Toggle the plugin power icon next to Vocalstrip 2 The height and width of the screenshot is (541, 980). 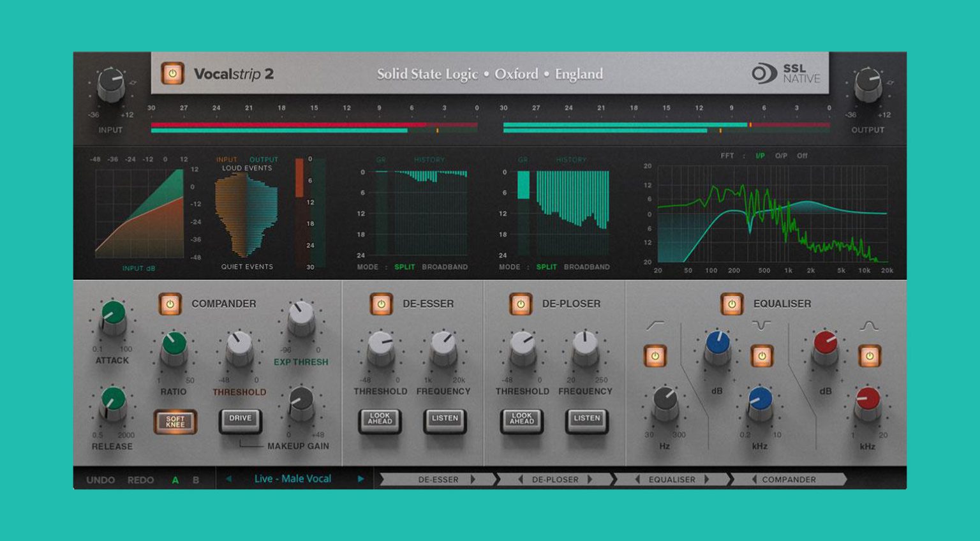pos(171,73)
